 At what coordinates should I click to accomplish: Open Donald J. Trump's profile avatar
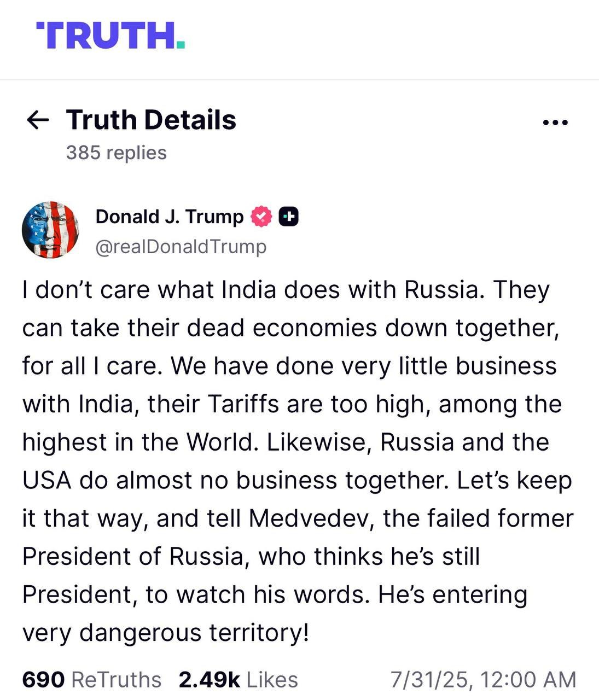click(x=50, y=230)
